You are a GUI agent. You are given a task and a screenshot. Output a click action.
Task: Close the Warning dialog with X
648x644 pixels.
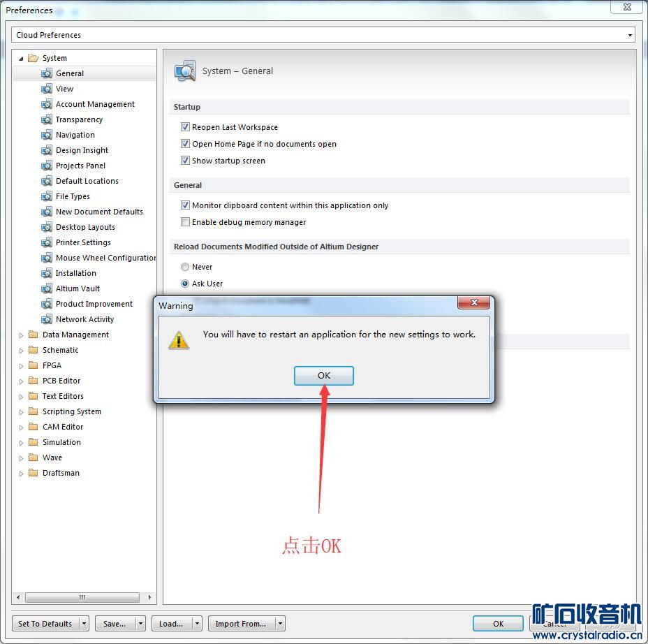[474, 302]
